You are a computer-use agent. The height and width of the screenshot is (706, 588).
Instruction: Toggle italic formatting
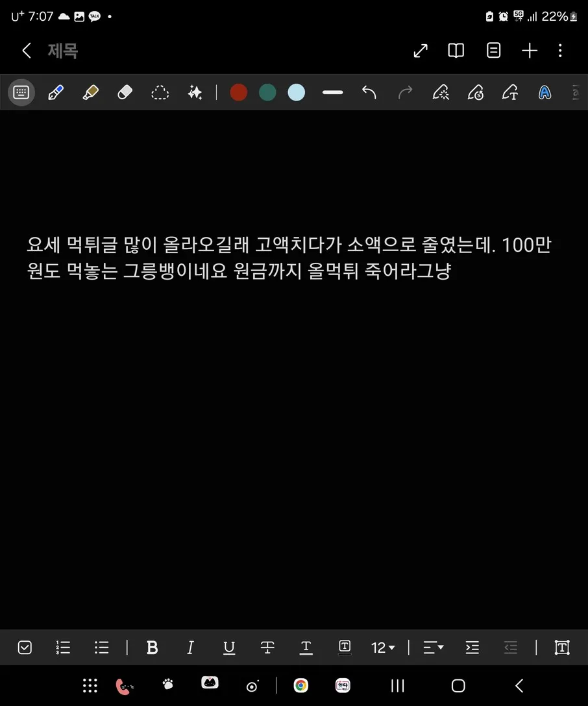(190, 648)
